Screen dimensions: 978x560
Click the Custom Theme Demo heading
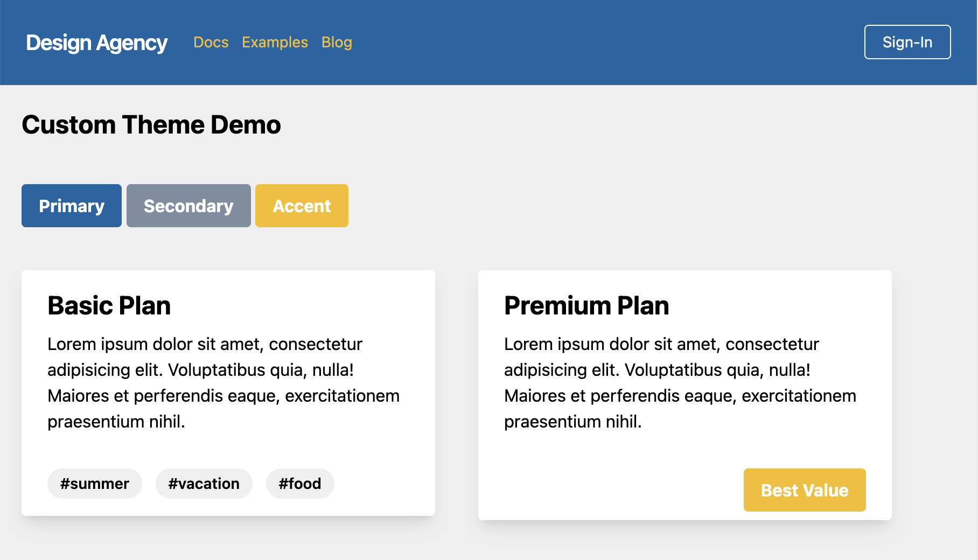[x=151, y=125]
